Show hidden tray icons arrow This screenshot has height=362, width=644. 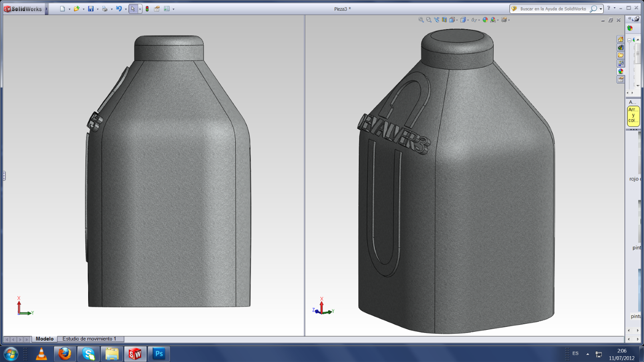588,354
